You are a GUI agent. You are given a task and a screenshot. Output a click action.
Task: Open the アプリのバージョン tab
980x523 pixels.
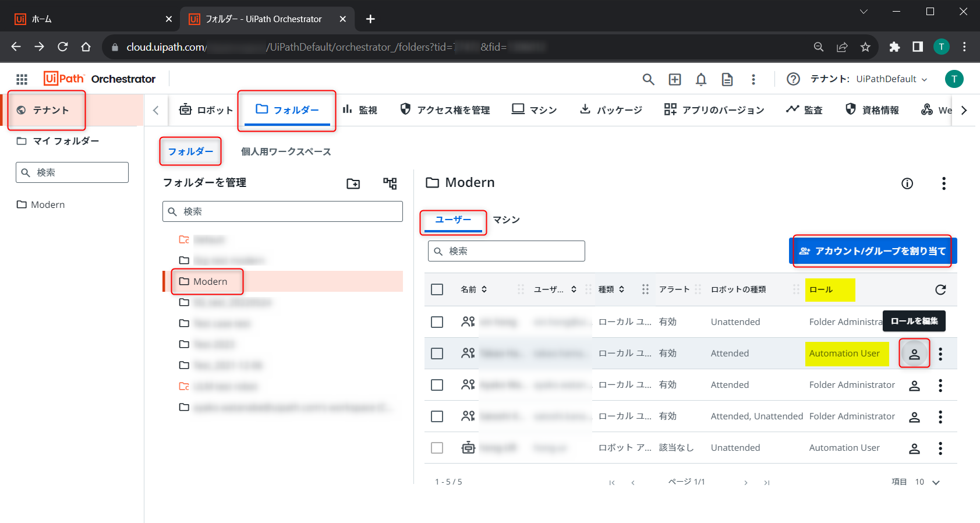[x=714, y=110]
